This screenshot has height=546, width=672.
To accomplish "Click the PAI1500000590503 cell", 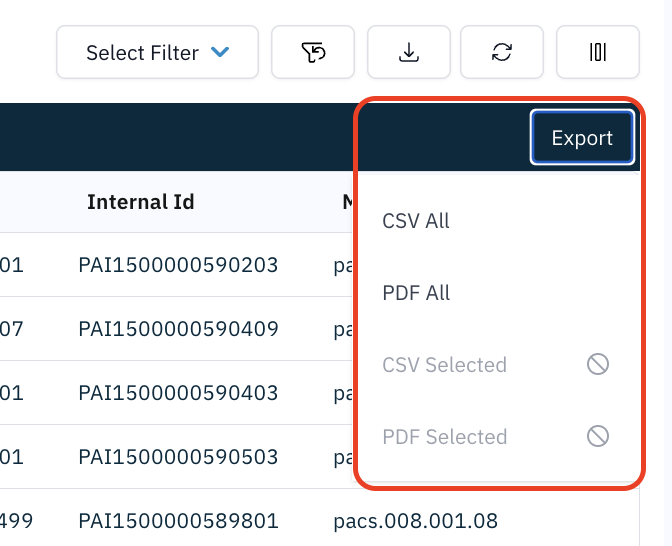I will [x=178, y=457].
